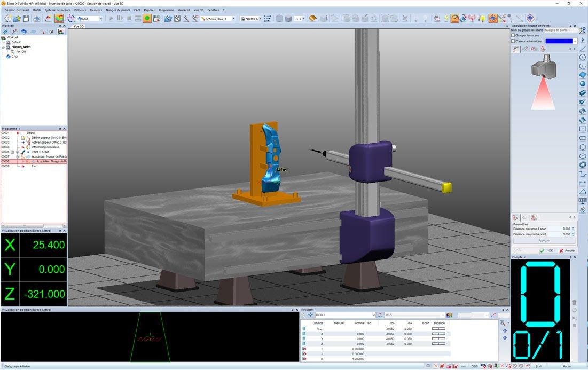Collapse the Demo_Metro tree node
The image size is (588, 370).
pyautogui.click(x=3, y=47)
